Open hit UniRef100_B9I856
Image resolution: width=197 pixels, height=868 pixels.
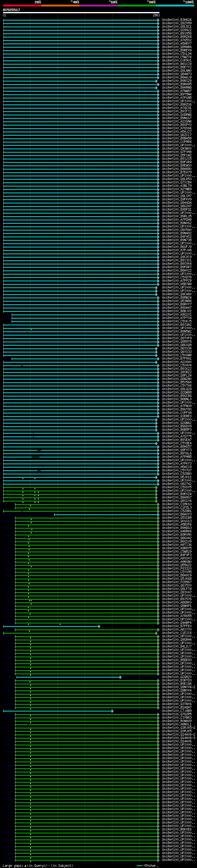click(x=177, y=33)
